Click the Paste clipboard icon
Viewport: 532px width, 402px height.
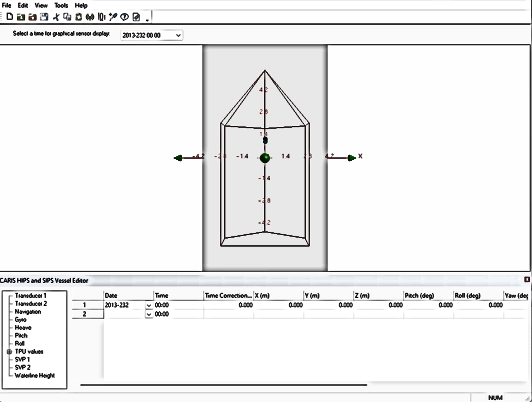click(x=78, y=17)
